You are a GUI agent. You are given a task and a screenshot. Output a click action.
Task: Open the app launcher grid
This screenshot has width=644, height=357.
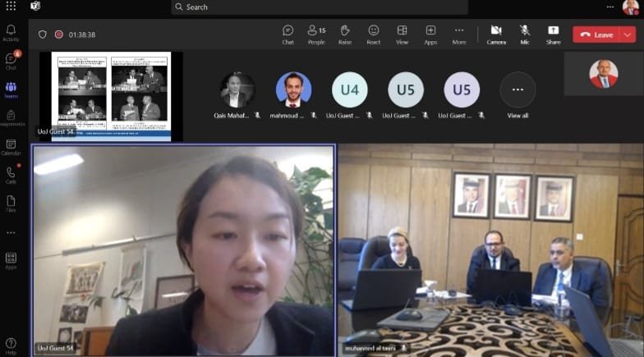pyautogui.click(x=11, y=6)
